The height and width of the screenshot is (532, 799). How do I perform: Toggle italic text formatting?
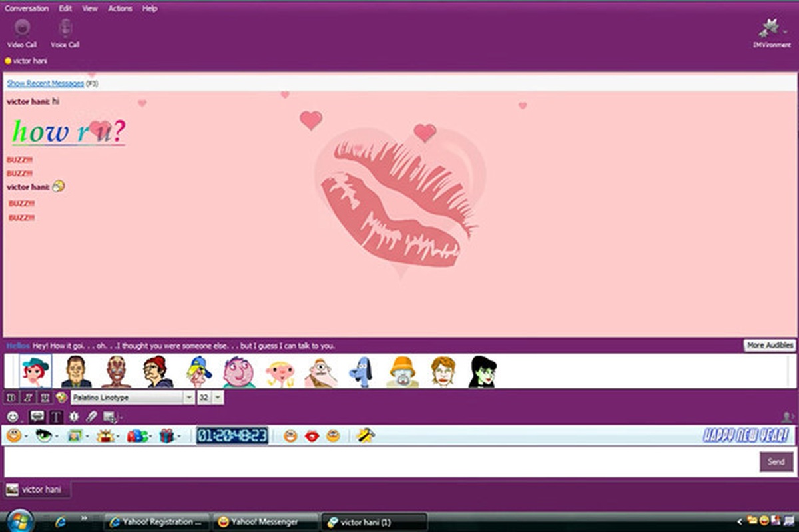coord(28,398)
